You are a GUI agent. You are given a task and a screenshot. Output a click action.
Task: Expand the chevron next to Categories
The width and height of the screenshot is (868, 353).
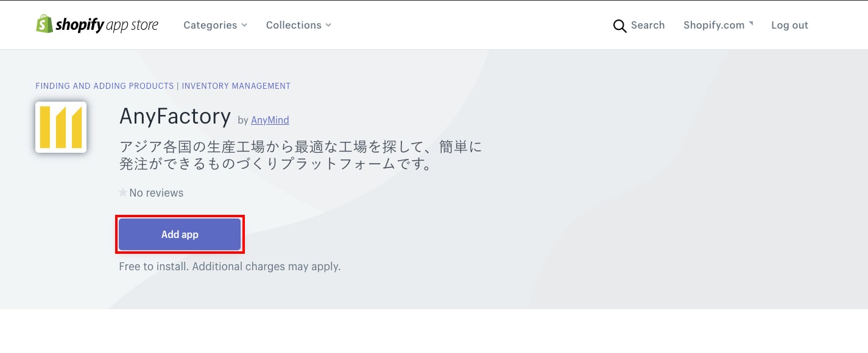(244, 25)
